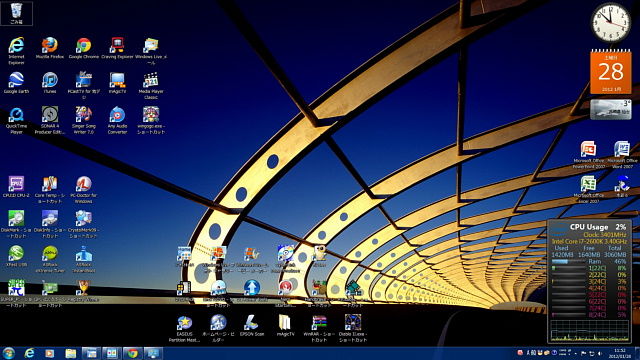This screenshot has height=360, width=640.
Task: Click the taskbar date and time
Action: pos(619,353)
